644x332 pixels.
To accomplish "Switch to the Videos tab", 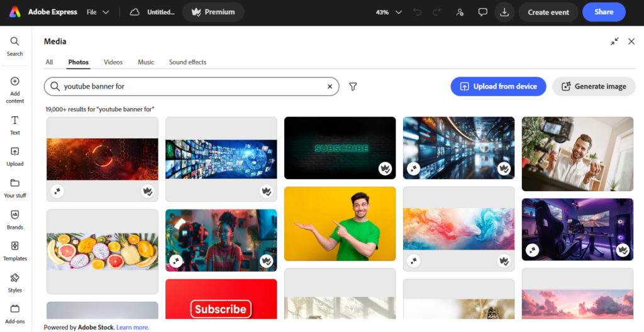I will point(113,62).
